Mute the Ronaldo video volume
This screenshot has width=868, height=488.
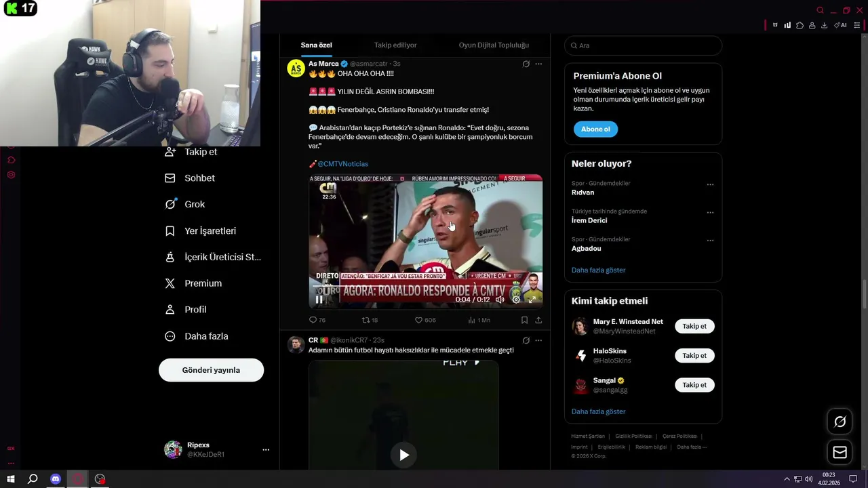[x=500, y=300]
